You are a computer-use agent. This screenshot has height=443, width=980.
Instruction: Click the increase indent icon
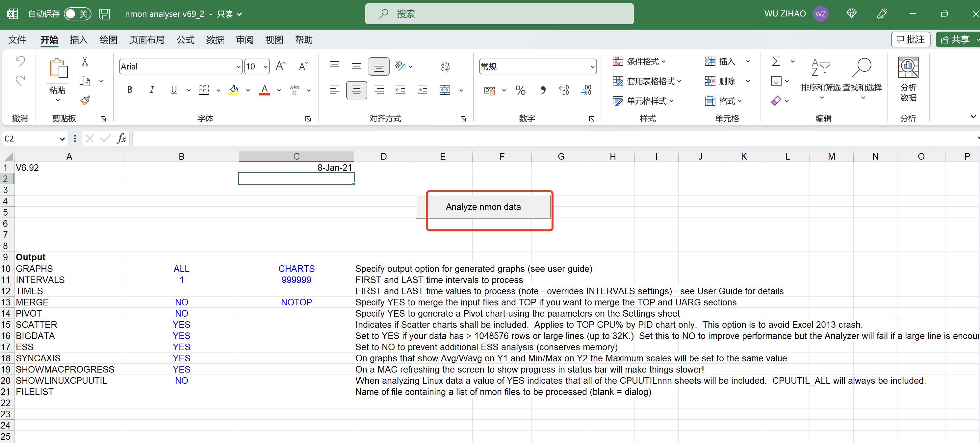click(x=422, y=90)
